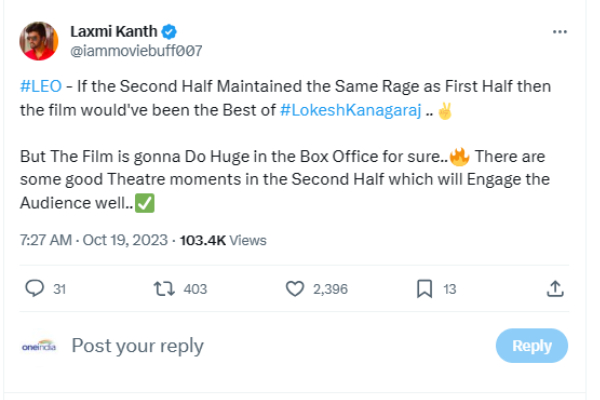600x400 pixels.
Task: Open Laxmi Kanth's profile picture
Action: point(39,40)
